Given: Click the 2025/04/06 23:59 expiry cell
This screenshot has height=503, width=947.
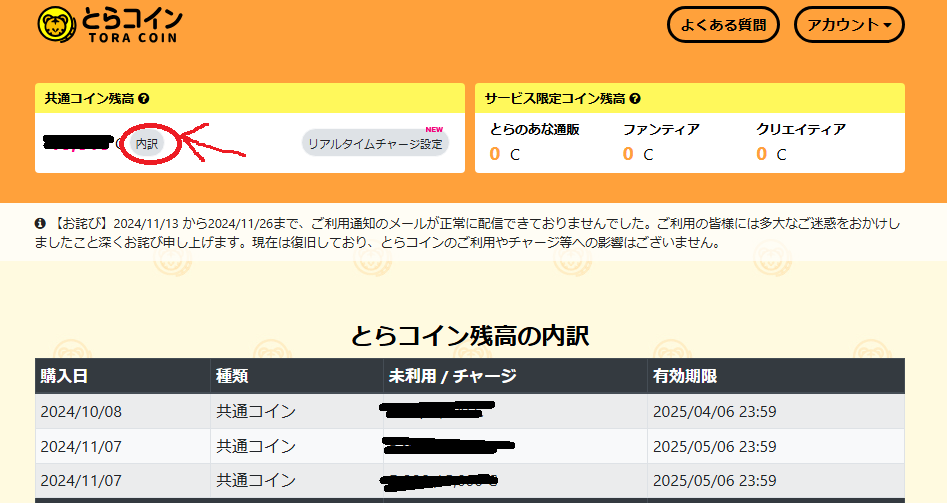Looking at the screenshot, I should point(714,411).
